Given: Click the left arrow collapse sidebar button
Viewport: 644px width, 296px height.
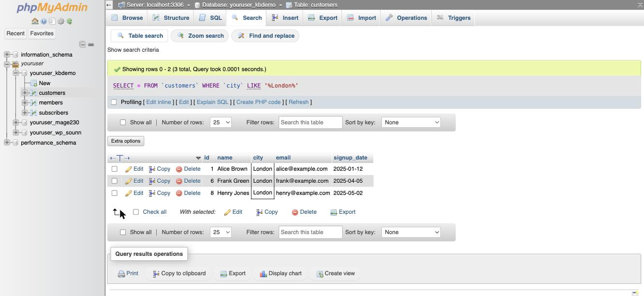Looking at the screenshot, I should (109, 5).
